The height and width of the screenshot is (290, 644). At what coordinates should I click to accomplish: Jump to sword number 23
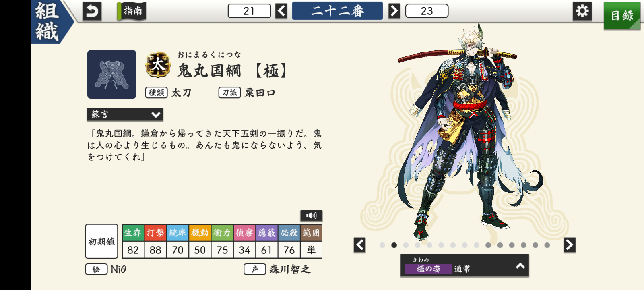pos(427,11)
